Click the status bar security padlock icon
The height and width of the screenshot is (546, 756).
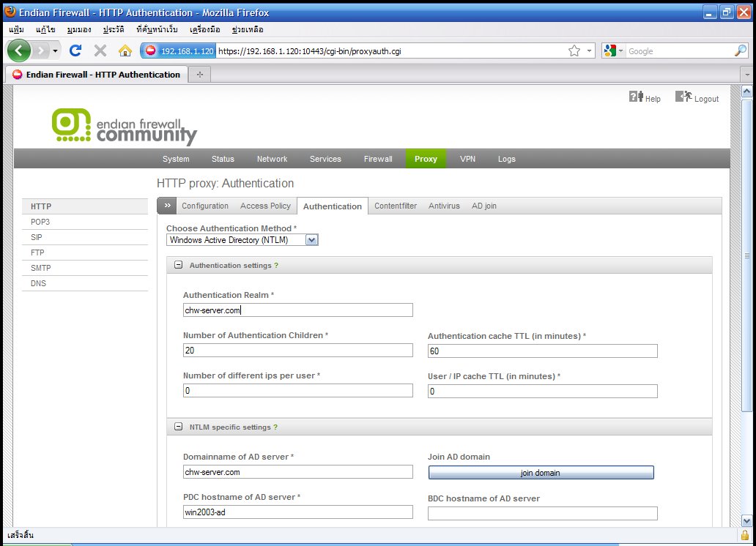pyautogui.click(x=746, y=535)
